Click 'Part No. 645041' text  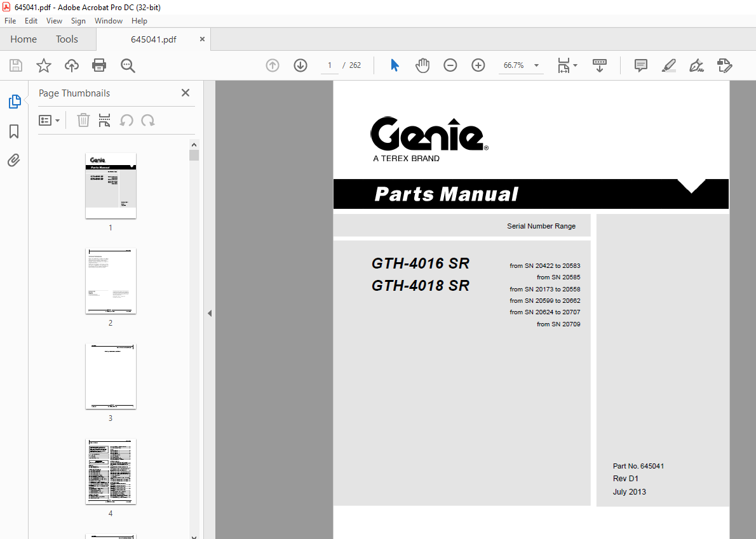click(638, 466)
